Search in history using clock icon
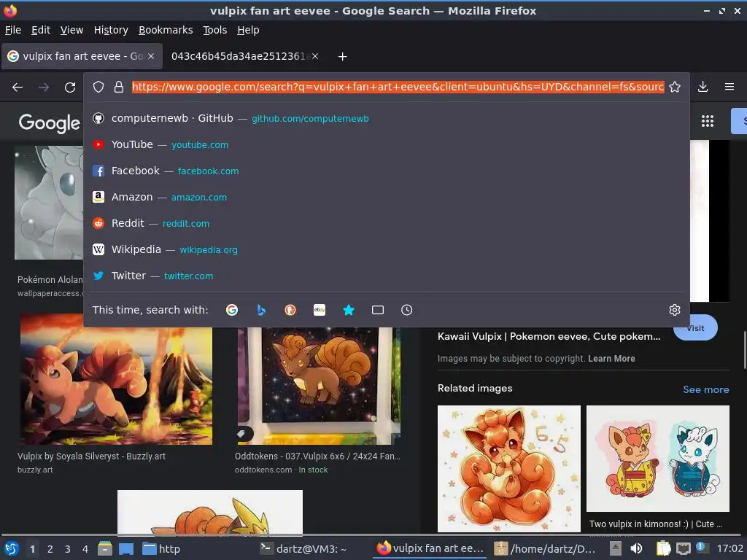 point(407,310)
